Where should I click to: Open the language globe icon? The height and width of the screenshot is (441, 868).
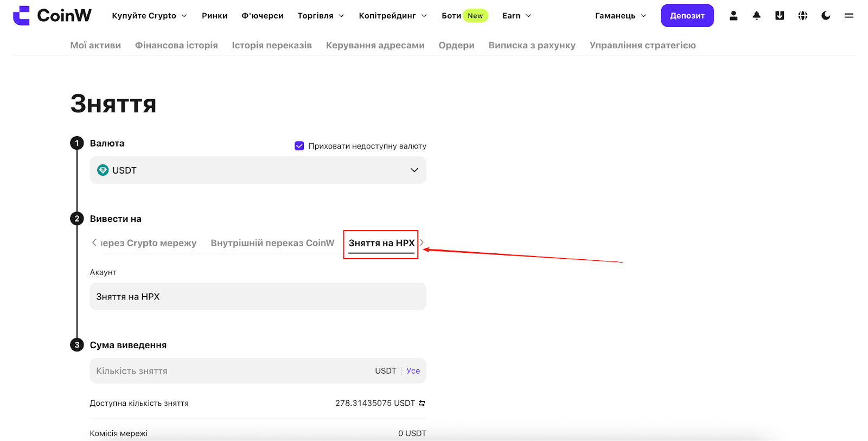point(803,16)
